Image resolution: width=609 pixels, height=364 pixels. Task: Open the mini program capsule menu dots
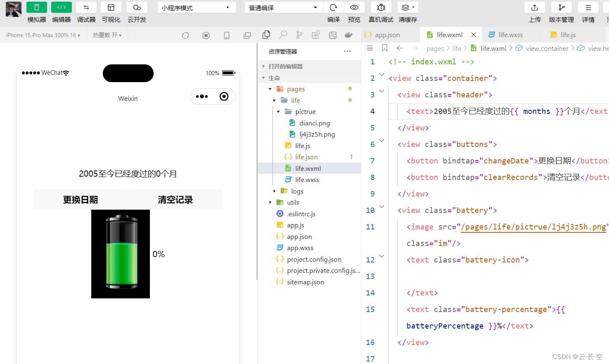click(x=202, y=97)
